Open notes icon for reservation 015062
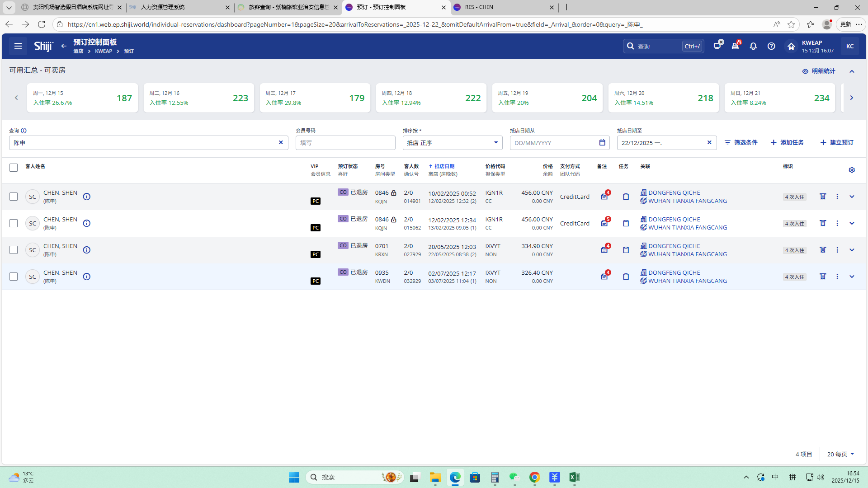868x488 pixels. click(x=604, y=223)
